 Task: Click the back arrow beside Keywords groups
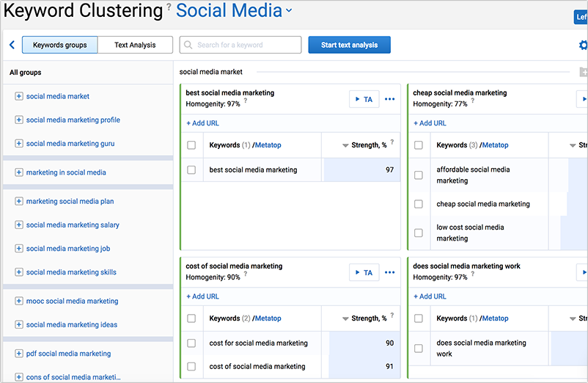point(12,45)
